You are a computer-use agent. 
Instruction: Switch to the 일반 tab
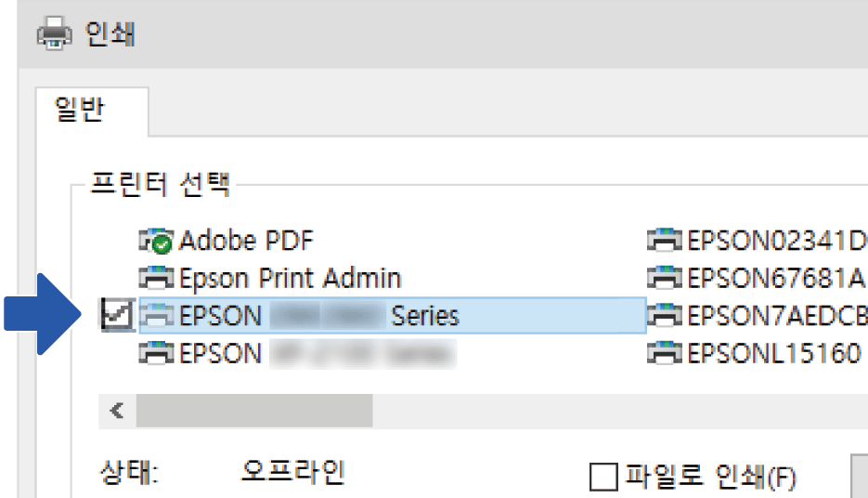point(81,111)
